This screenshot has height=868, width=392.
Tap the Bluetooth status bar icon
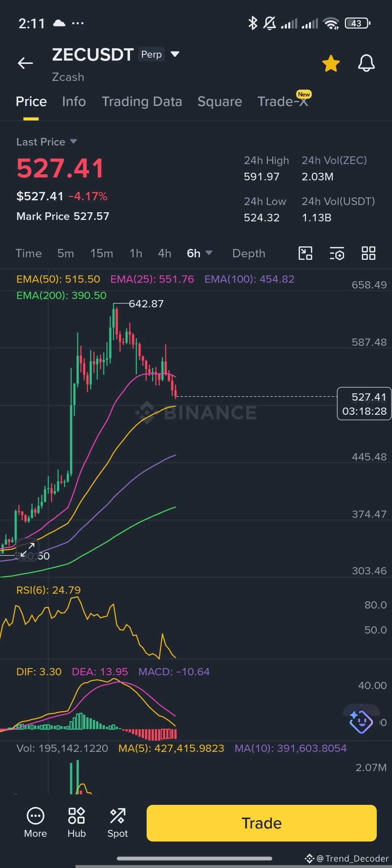[x=253, y=23]
